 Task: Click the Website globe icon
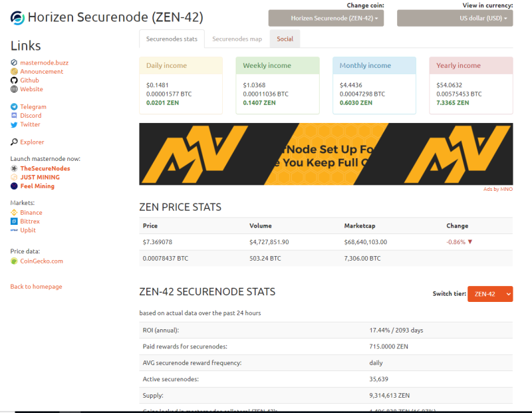[14, 89]
